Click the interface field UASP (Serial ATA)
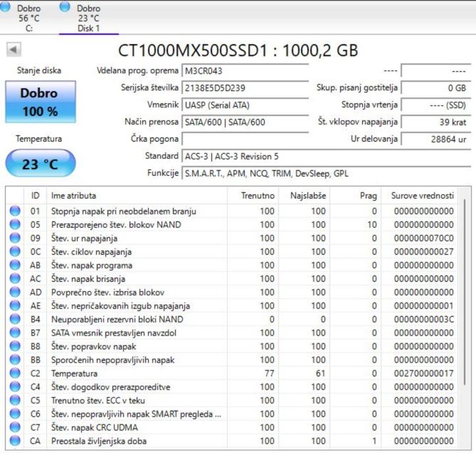Viewport: 476px width, 454px height. click(x=245, y=105)
